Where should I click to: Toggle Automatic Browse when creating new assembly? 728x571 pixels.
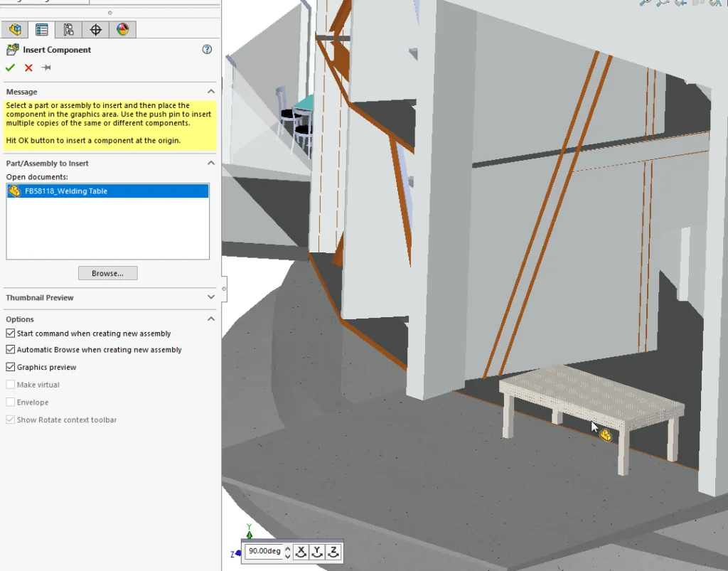[x=10, y=350]
